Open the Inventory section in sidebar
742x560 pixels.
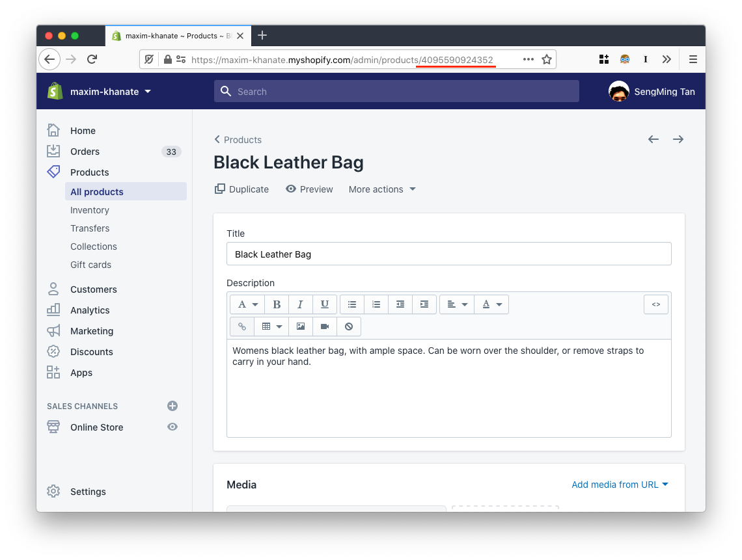(89, 209)
